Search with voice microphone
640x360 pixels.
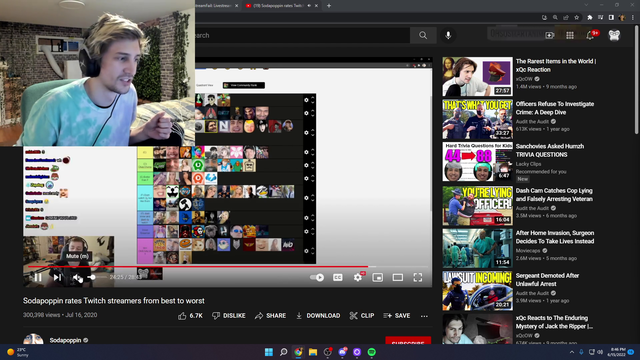(448, 36)
